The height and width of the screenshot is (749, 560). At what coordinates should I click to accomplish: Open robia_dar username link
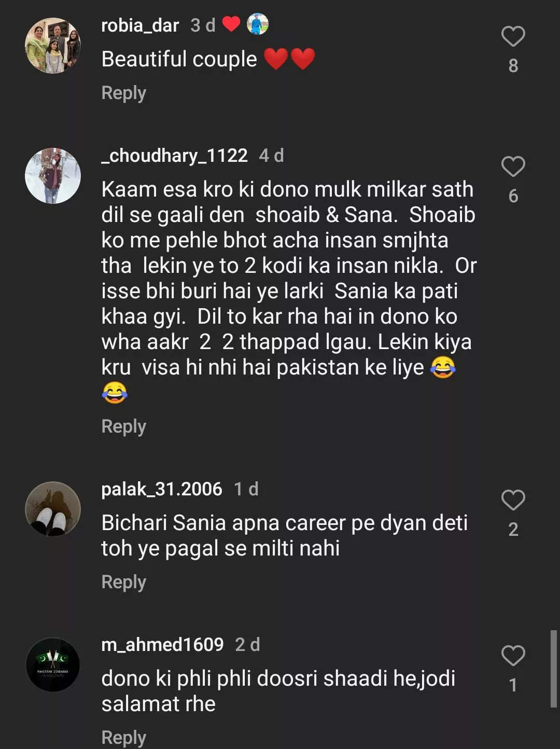click(x=140, y=25)
